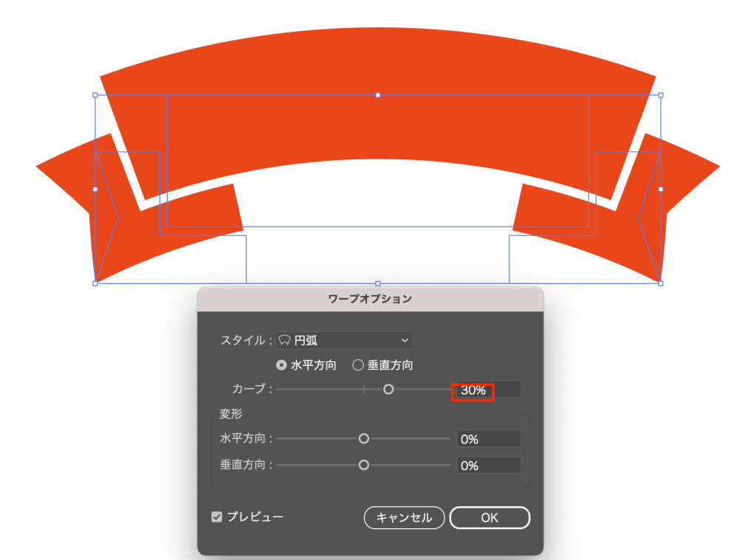Screen dimensions: 756x560
Task: Click the top-center bounding box handle
Action: click(378, 95)
